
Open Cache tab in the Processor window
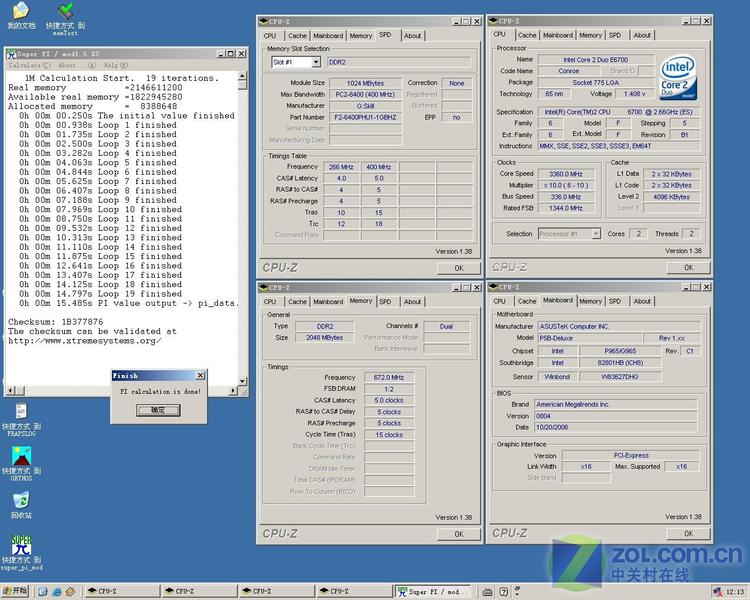[527, 35]
